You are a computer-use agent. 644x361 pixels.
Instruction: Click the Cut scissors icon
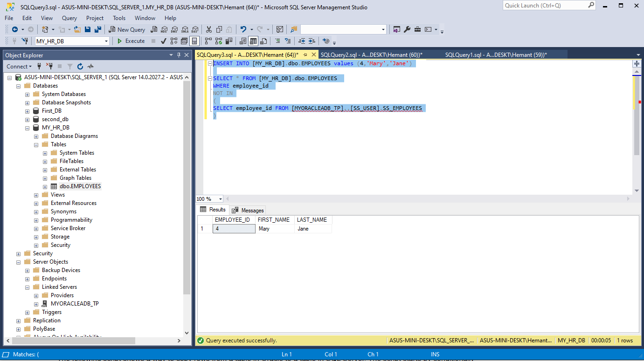pyautogui.click(x=208, y=29)
